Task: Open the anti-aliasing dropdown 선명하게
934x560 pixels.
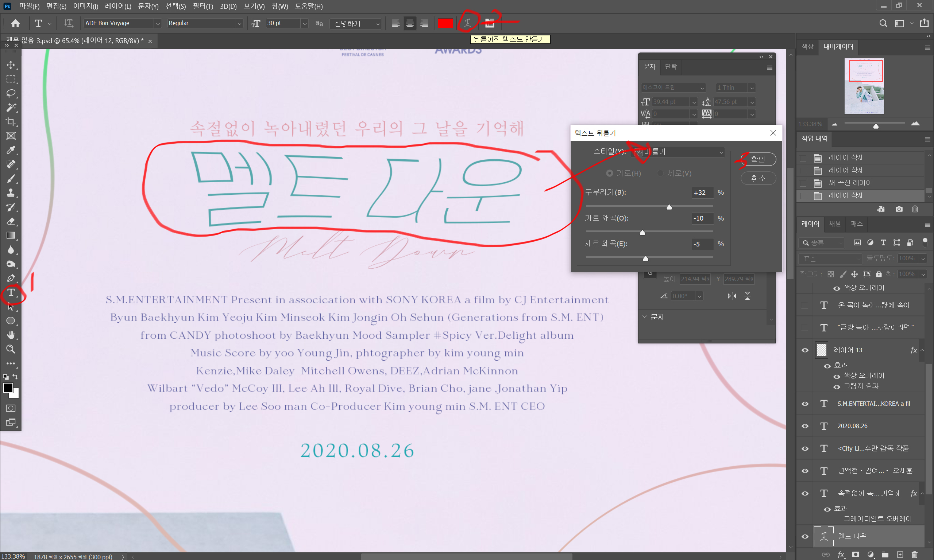Action: [x=356, y=23]
